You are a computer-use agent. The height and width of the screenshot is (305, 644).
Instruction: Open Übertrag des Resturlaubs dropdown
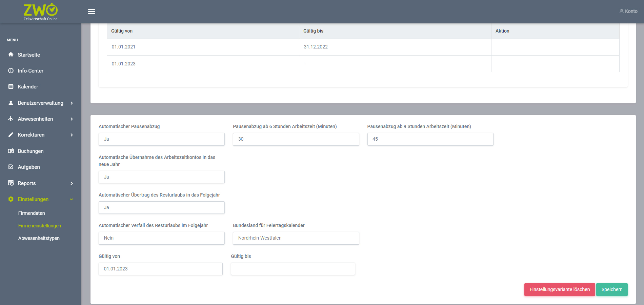tap(162, 207)
